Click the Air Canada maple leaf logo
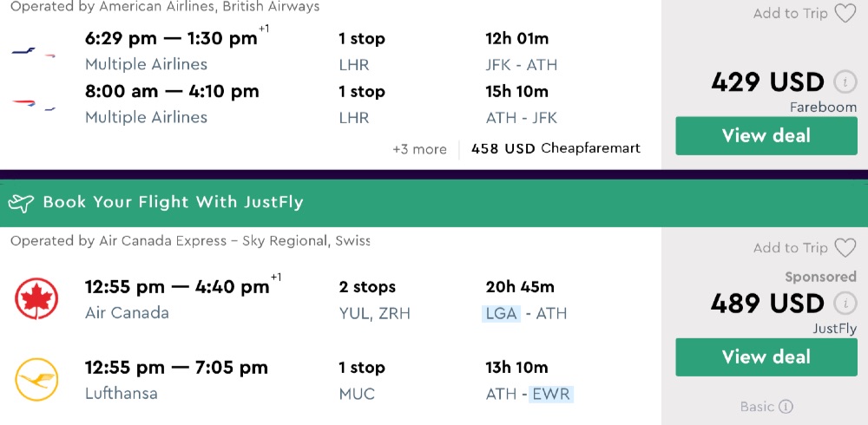The width and height of the screenshot is (868, 425). 36,299
